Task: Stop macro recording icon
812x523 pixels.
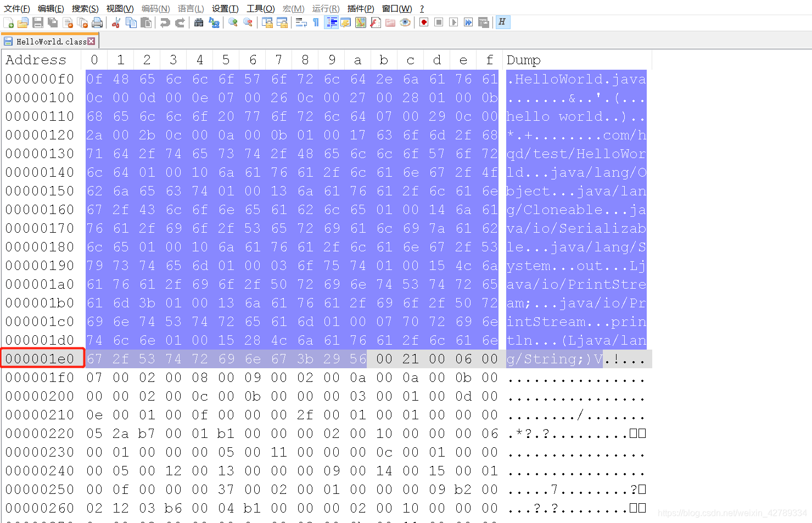Action: click(x=439, y=23)
